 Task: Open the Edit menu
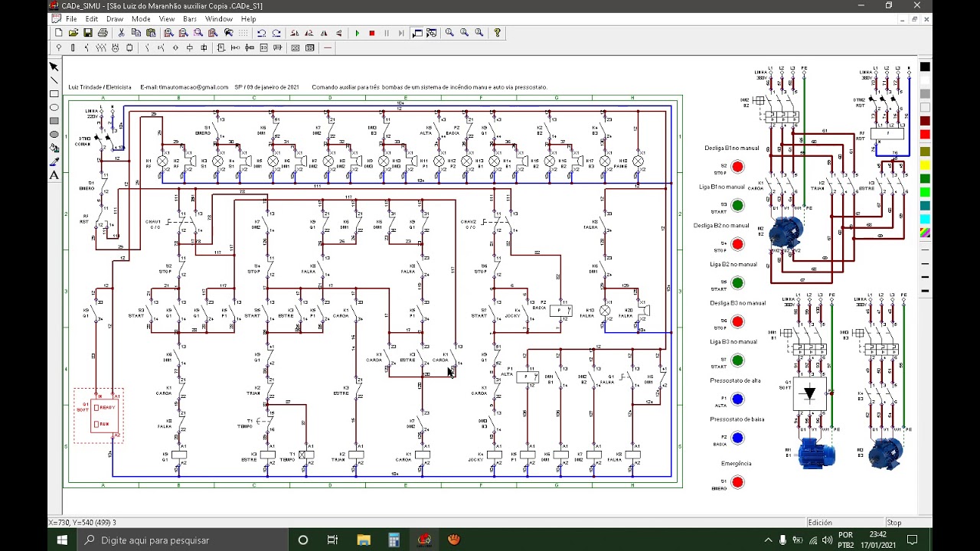click(92, 19)
